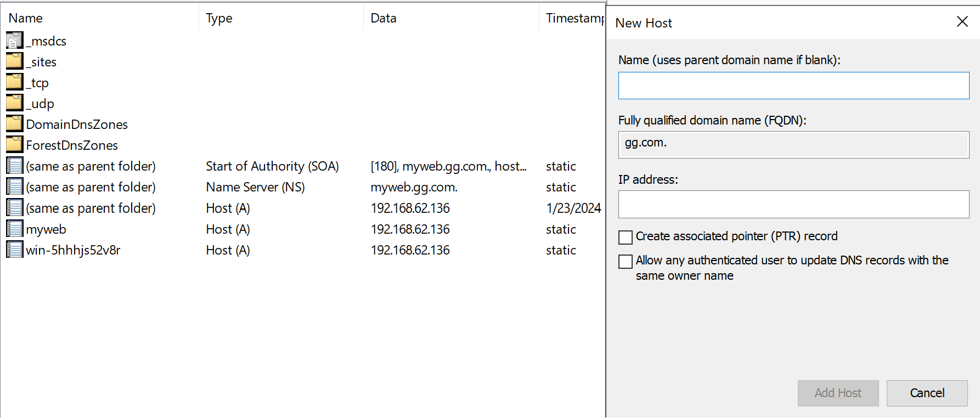
Task: Click the IP address input field
Action: point(793,204)
